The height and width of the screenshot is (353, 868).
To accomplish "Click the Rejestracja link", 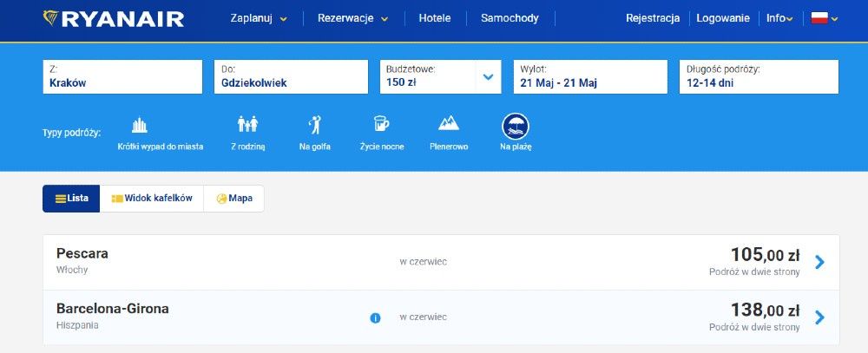I will [653, 18].
